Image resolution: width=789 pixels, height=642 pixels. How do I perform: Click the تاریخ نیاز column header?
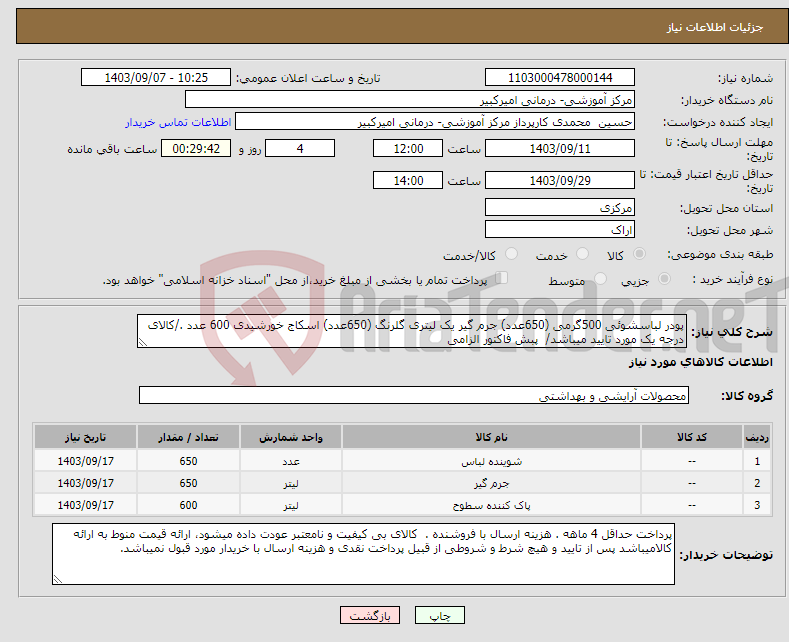(x=86, y=437)
